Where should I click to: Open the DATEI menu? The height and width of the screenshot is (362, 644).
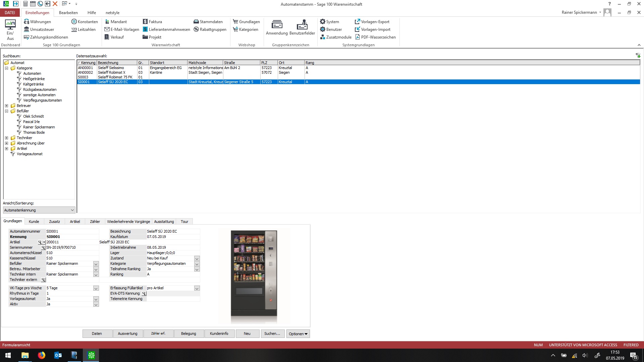10,13
